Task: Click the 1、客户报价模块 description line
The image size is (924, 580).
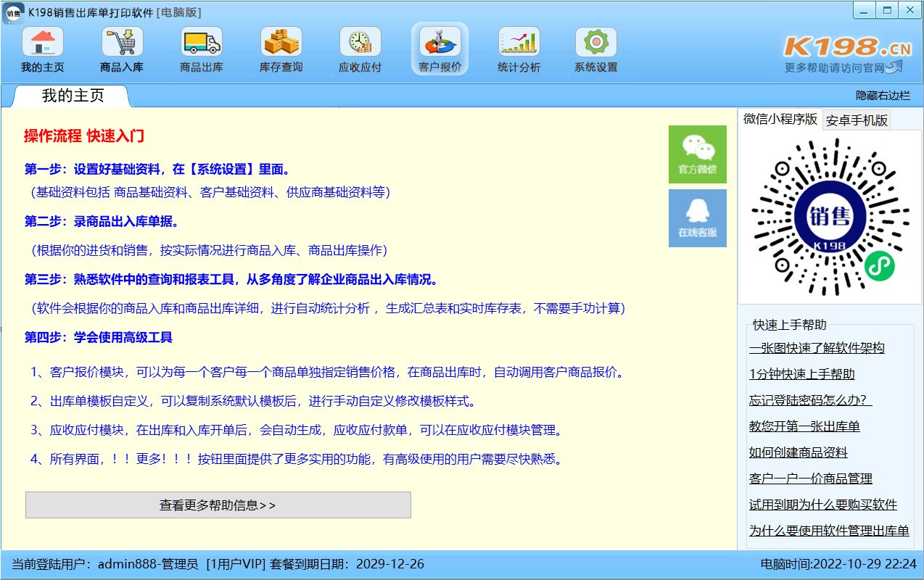Action: point(328,372)
